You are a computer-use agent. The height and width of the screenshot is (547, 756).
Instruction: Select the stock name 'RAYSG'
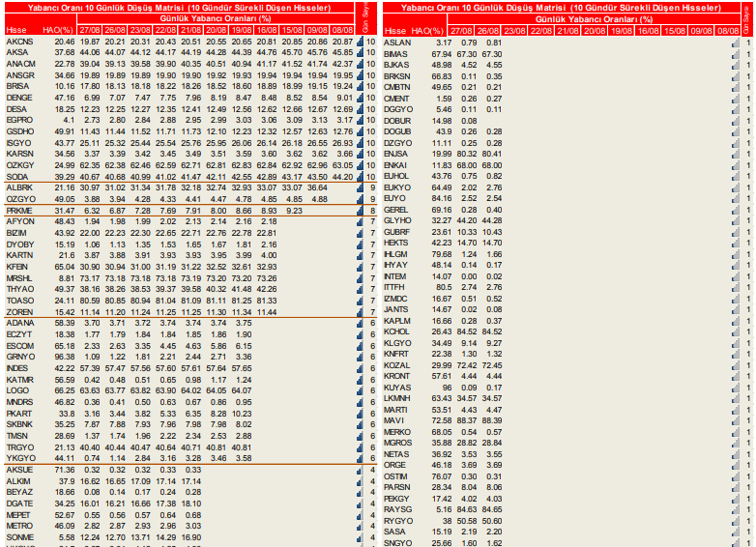pos(397,509)
